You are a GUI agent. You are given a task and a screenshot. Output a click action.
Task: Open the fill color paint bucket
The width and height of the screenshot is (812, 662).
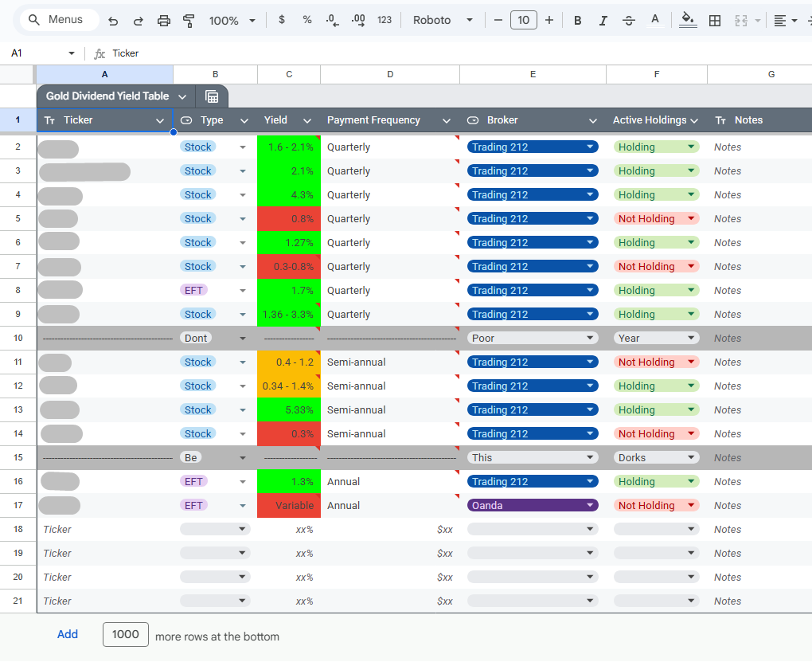(x=688, y=20)
